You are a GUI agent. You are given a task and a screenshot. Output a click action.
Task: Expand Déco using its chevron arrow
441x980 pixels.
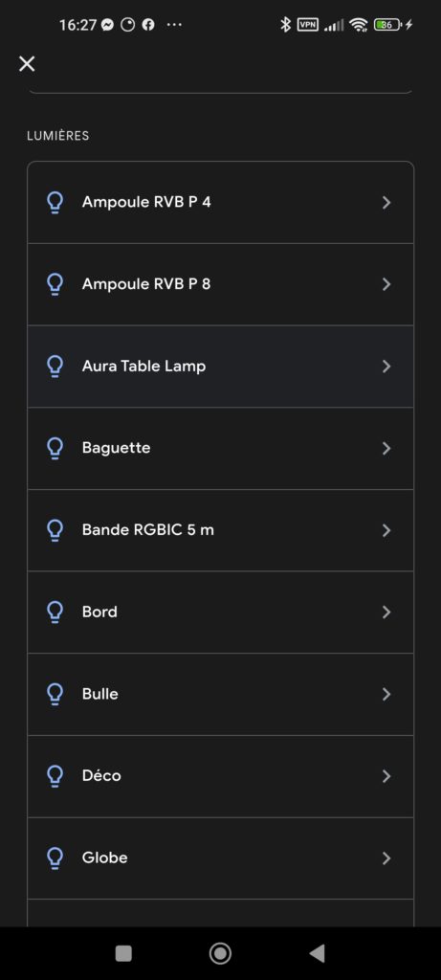(x=386, y=776)
